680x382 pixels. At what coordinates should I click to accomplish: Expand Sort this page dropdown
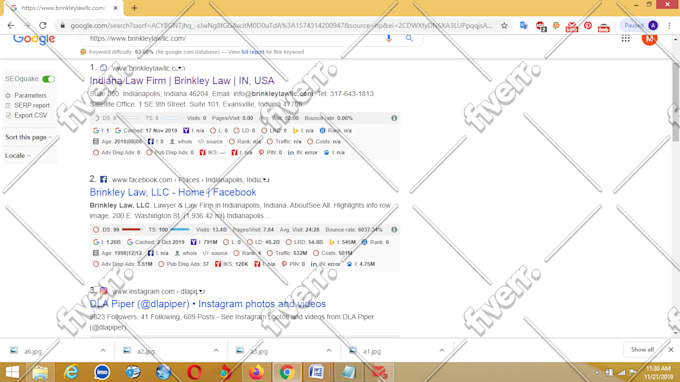(29, 137)
